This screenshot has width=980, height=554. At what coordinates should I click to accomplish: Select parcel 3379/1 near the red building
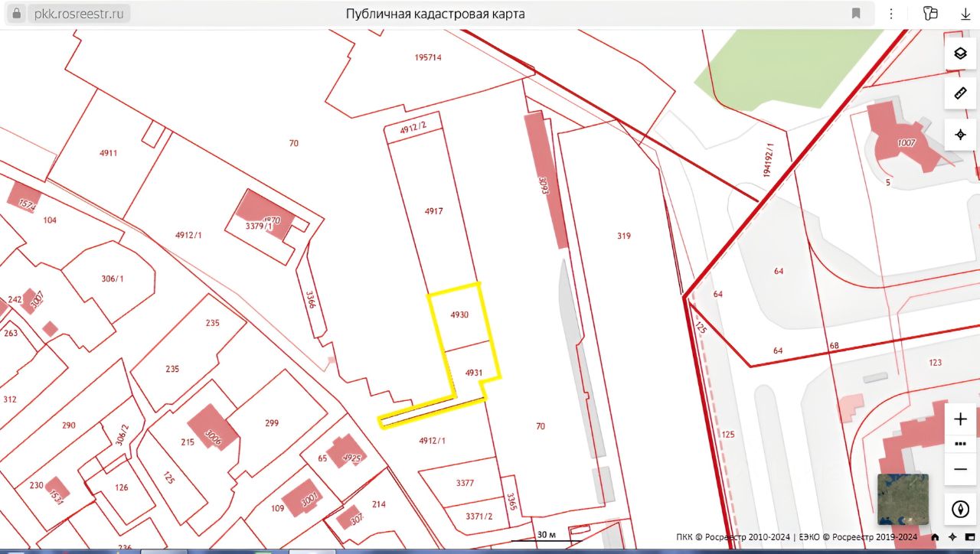[x=259, y=226]
